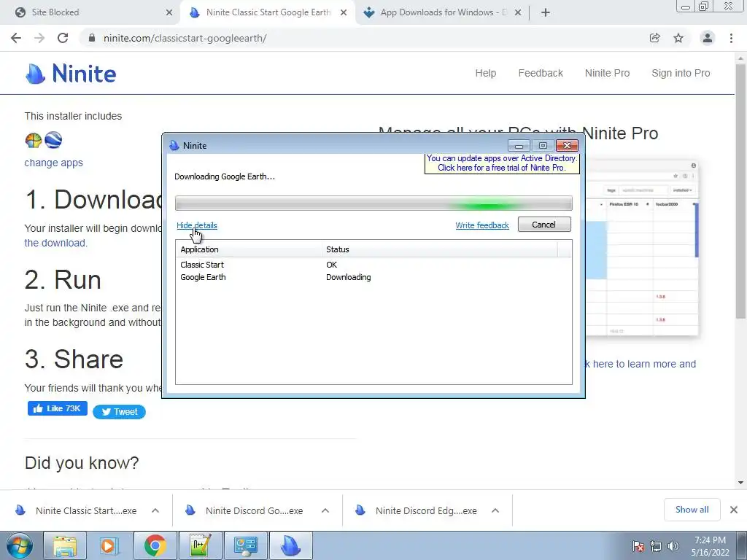Go back to previous page
The width and height of the screenshot is (747, 560).
pyautogui.click(x=16, y=38)
